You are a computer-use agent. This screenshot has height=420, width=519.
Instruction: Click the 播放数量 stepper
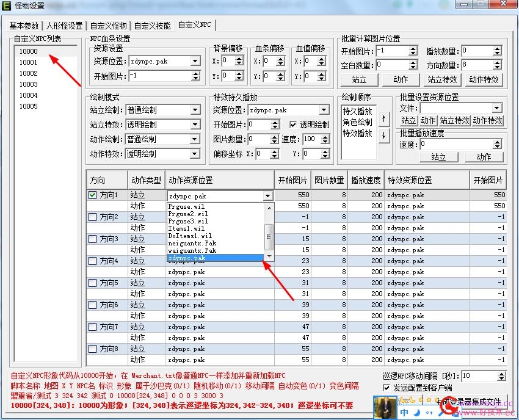tap(497, 51)
